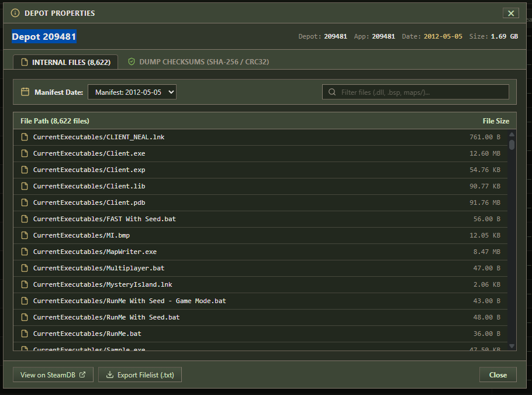Select CurrentExecutables/Client.lib path
Image resolution: width=532 pixels, height=395 pixels.
89,186
